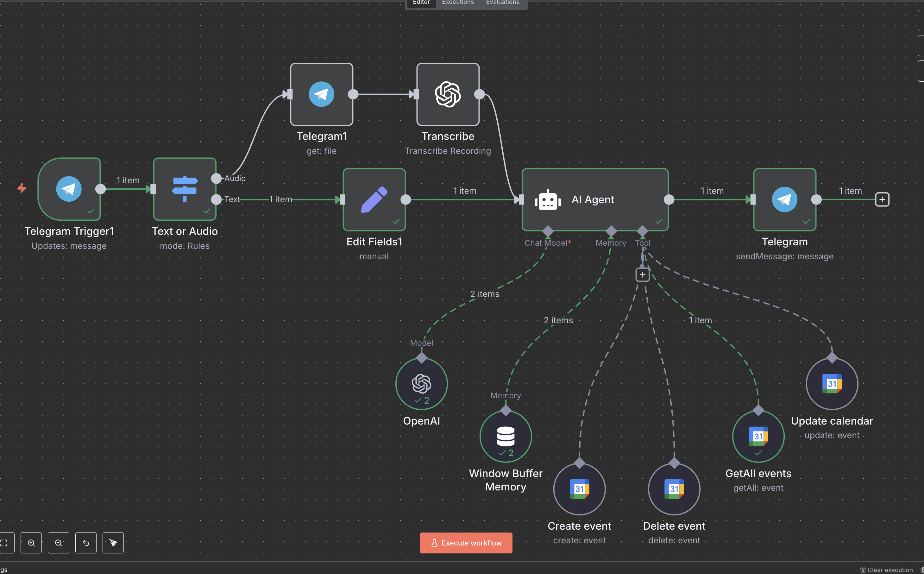Image resolution: width=924 pixels, height=574 pixels.
Task: Click the Execute workflow button
Action: (x=466, y=542)
